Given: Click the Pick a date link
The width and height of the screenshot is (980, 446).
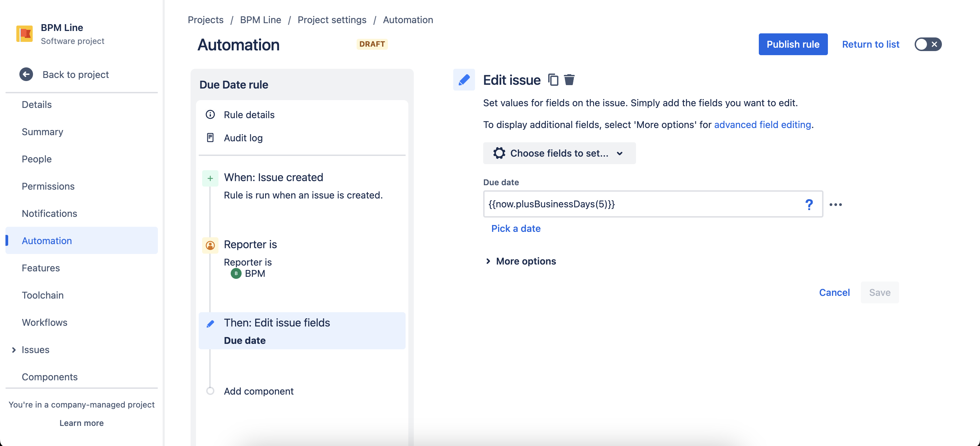Looking at the screenshot, I should click(516, 229).
